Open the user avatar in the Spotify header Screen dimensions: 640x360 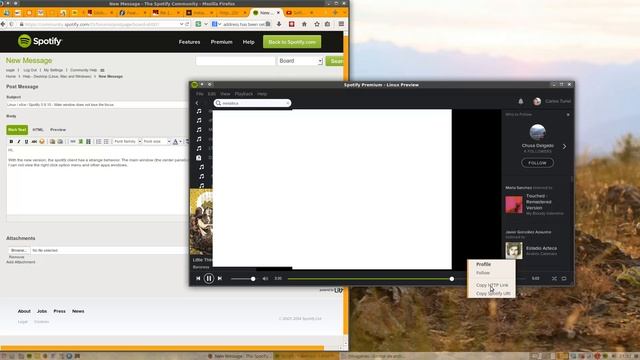[x=537, y=101]
